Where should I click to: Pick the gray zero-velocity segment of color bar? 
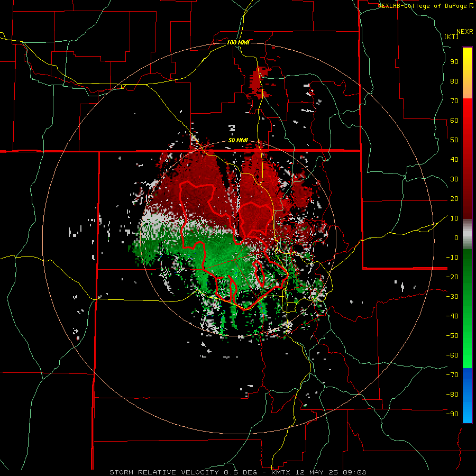point(467,234)
